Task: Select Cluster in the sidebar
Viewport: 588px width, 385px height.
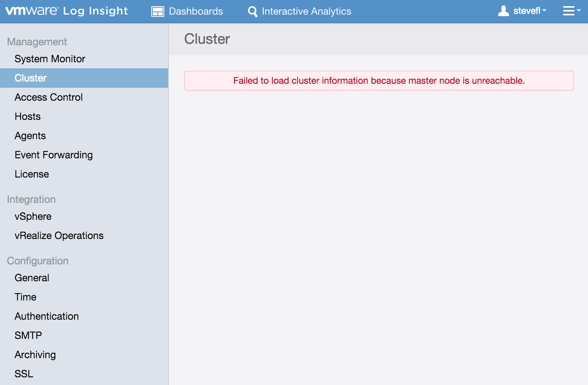Action: pyautogui.click(x=31, y=78)
